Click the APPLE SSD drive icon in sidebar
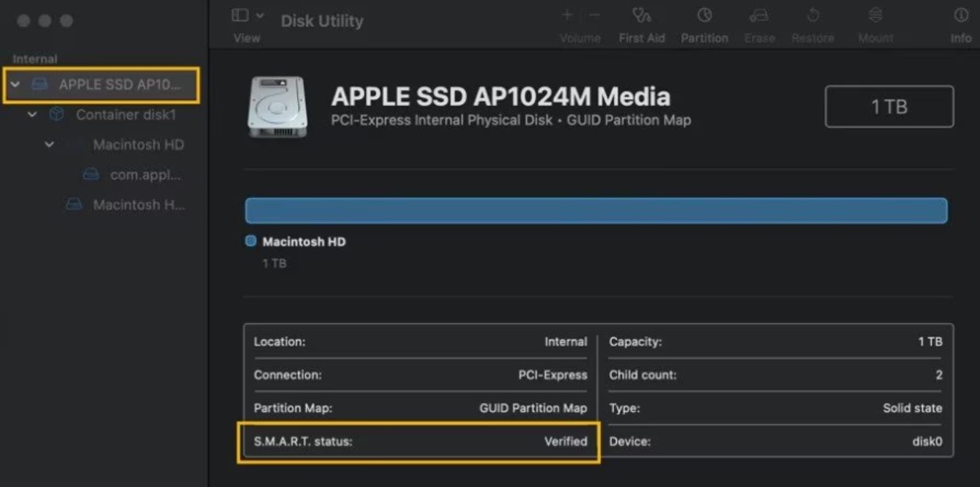Image resolution: width=980 pixels, height=487 pixels. (40, 85)
